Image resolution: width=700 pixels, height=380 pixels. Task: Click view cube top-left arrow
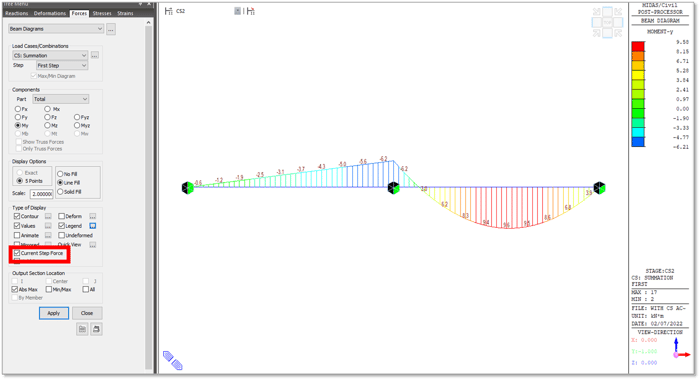tap(596, 12)
